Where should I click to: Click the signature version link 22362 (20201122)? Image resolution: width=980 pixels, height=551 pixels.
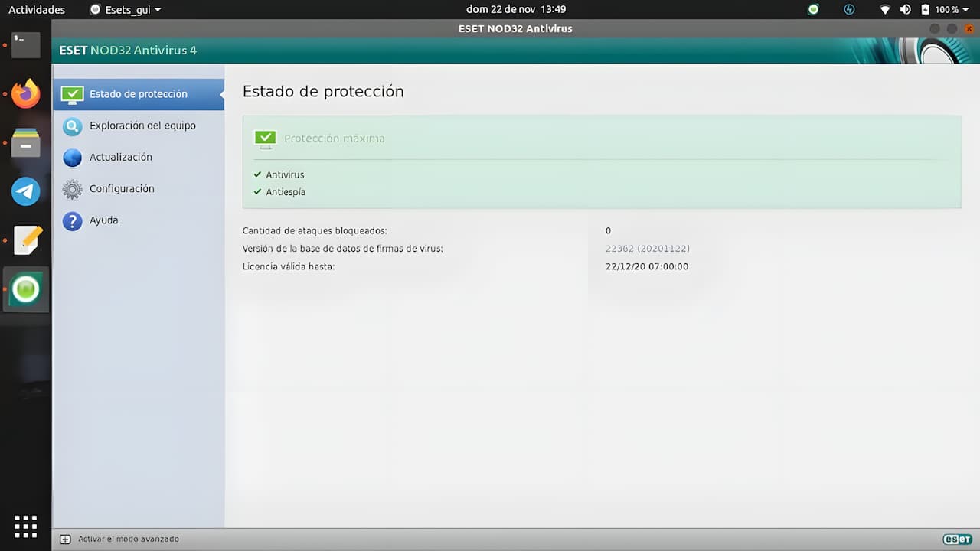point(648,248)
